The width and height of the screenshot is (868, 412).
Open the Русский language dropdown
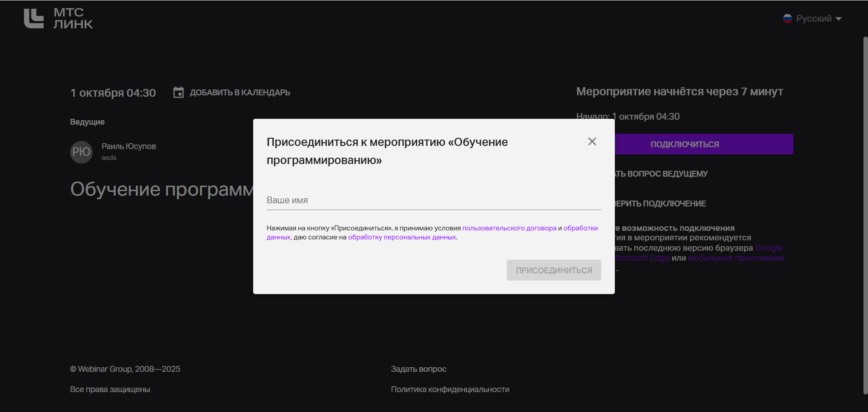pos(813,19)
